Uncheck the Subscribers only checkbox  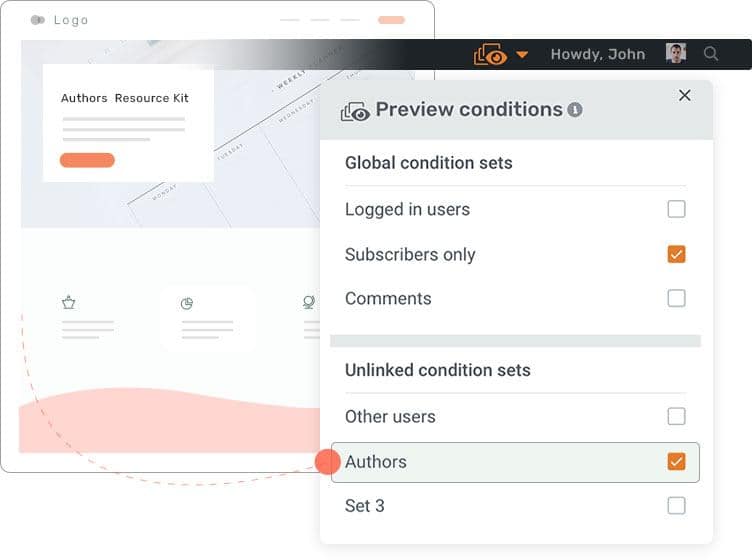676,254
